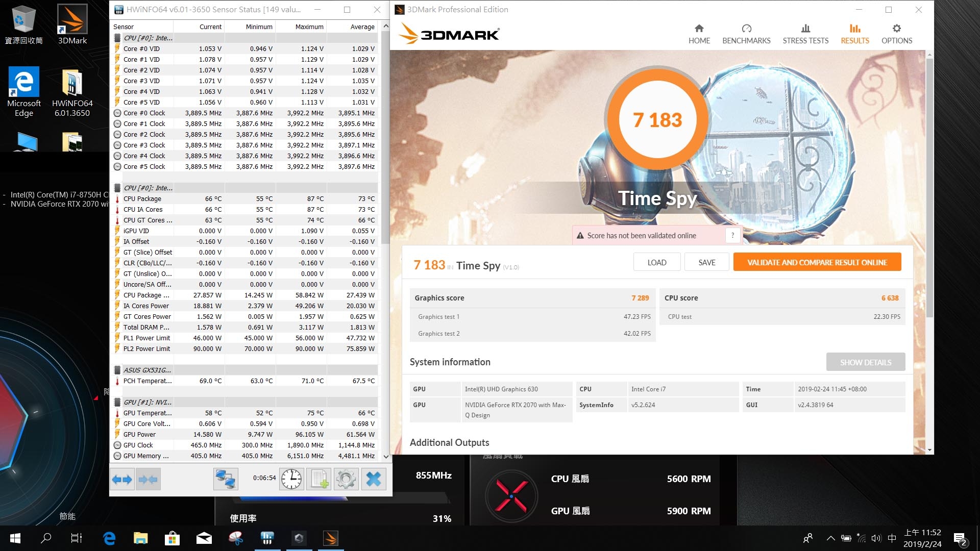
Task: Select the Core #0 VID row
Action: coord(245,49)
